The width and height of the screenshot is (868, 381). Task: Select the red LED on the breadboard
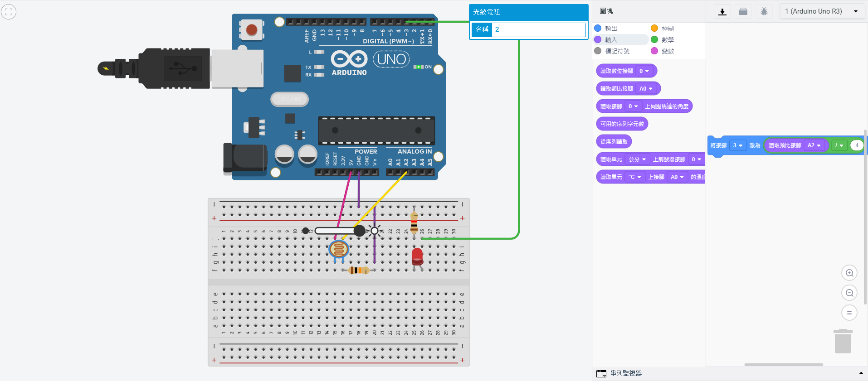(x=417, y=256)
